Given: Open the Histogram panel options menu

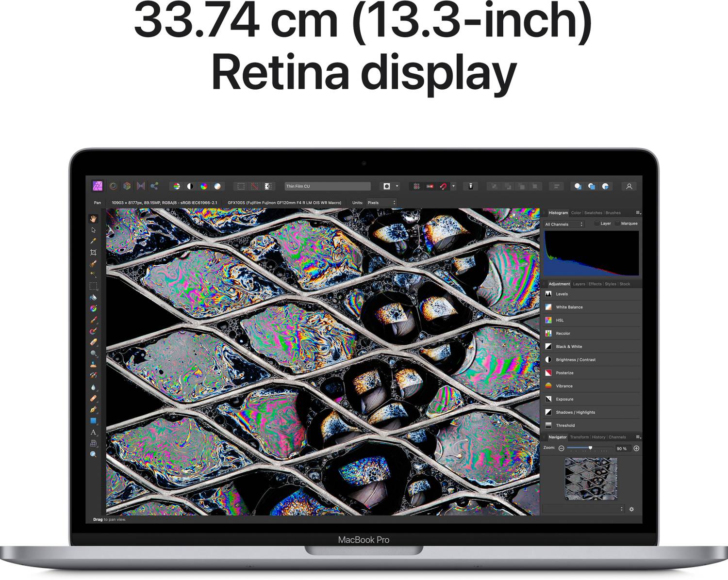Looking at the screenshot, I should [x=638, y=213].
